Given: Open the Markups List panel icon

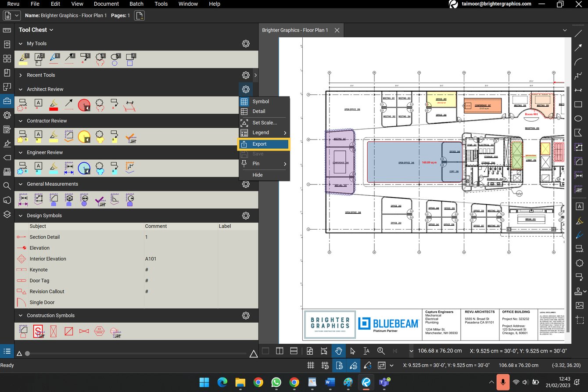Looking at the screenshot, I should (x=7, y=351).
